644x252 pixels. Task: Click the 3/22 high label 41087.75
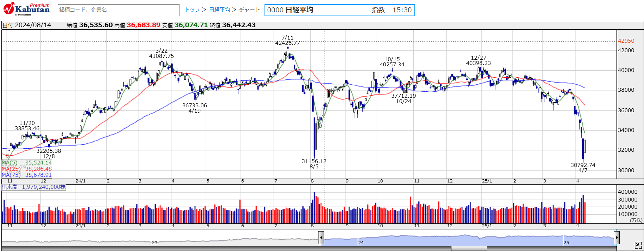click(x=162, y=54)
